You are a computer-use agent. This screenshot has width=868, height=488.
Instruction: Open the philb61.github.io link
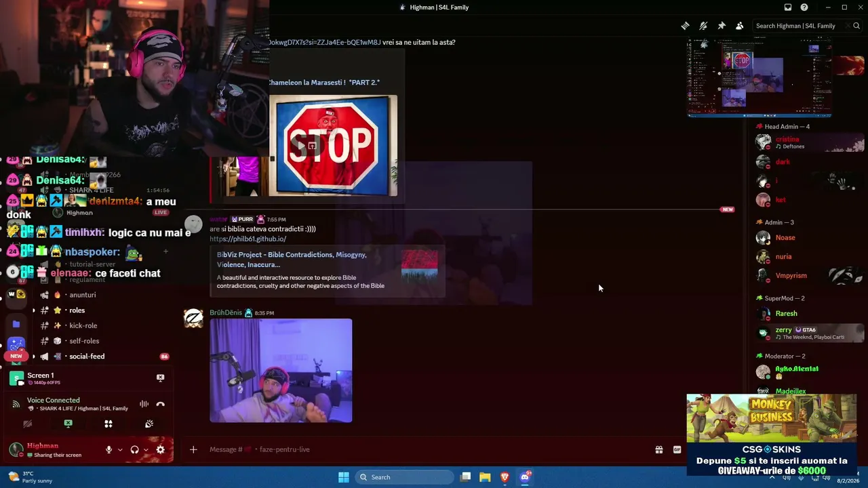click(x=248, y=239)
